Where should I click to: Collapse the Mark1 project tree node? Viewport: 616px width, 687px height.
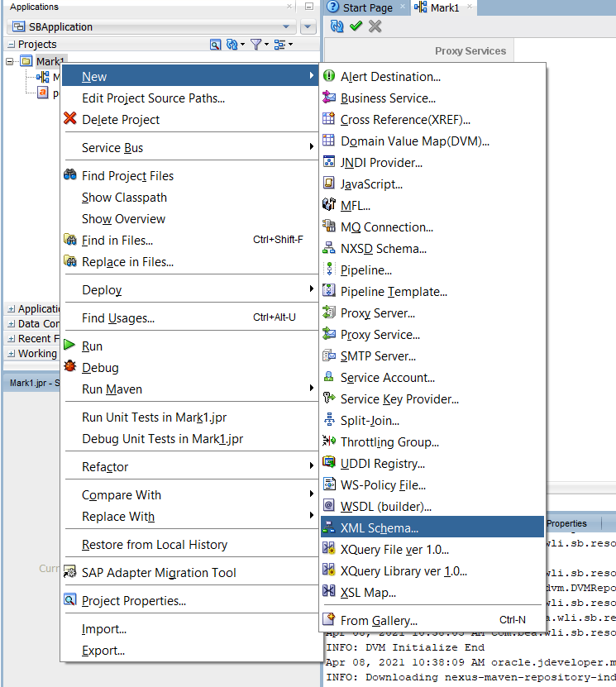[x=11, y=62]
